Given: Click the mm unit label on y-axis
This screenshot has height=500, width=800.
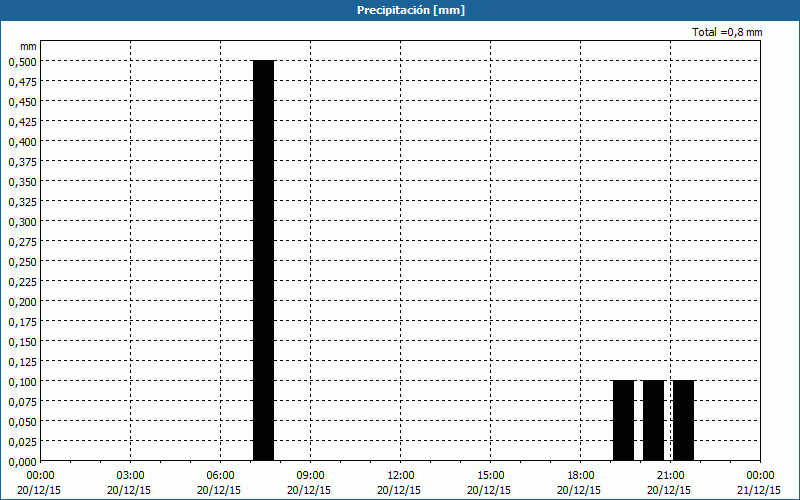Looking at the screenshot, I should pyautogui.click(x=28, y=46).
